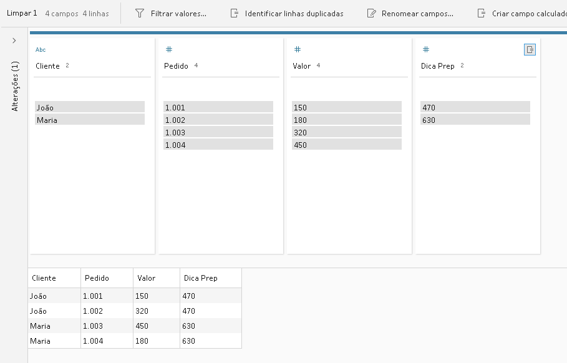Select 180 value in Valor card
The image size is (567, 363).
click(347, 120)
